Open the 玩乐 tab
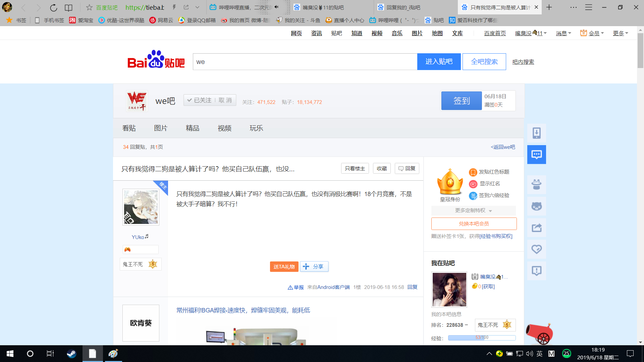The image size is (644, 362). coord(256,128)
